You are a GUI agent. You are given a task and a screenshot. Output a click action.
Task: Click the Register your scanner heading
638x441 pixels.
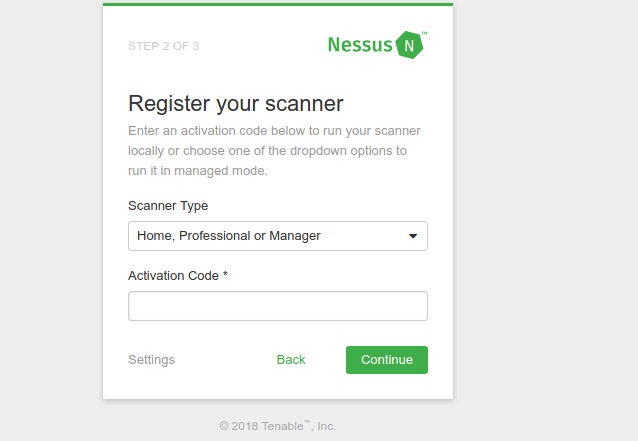point(236,103)
